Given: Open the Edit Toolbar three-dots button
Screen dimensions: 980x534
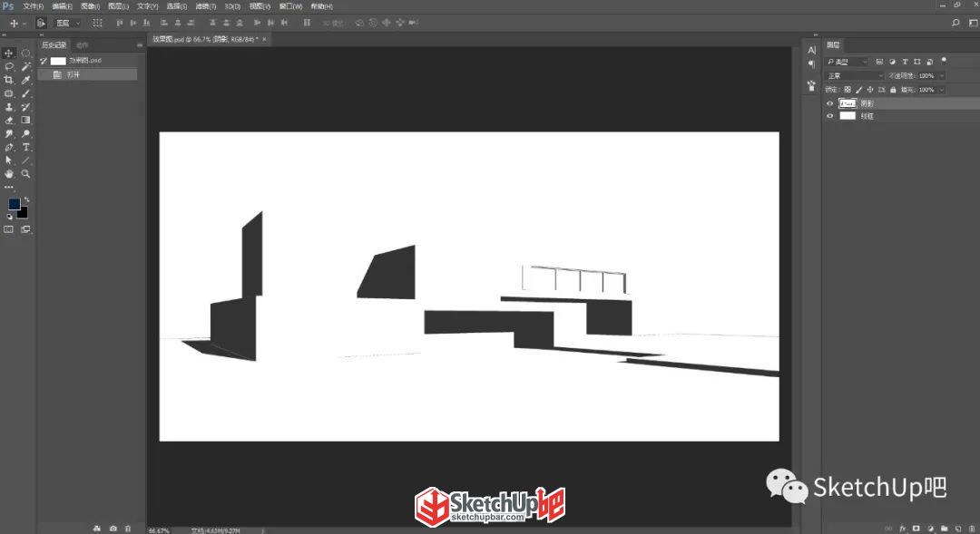Looking at the screenshot, I should [9, 187].
